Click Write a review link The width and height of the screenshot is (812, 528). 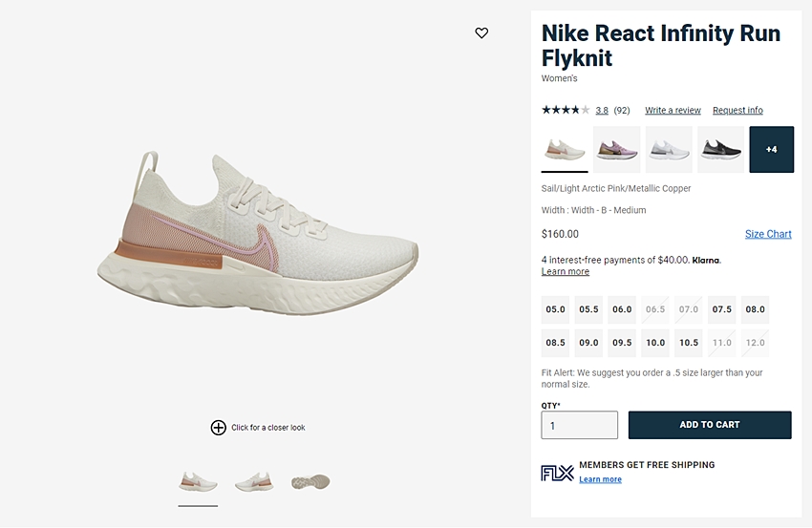[x=673, y=110]
